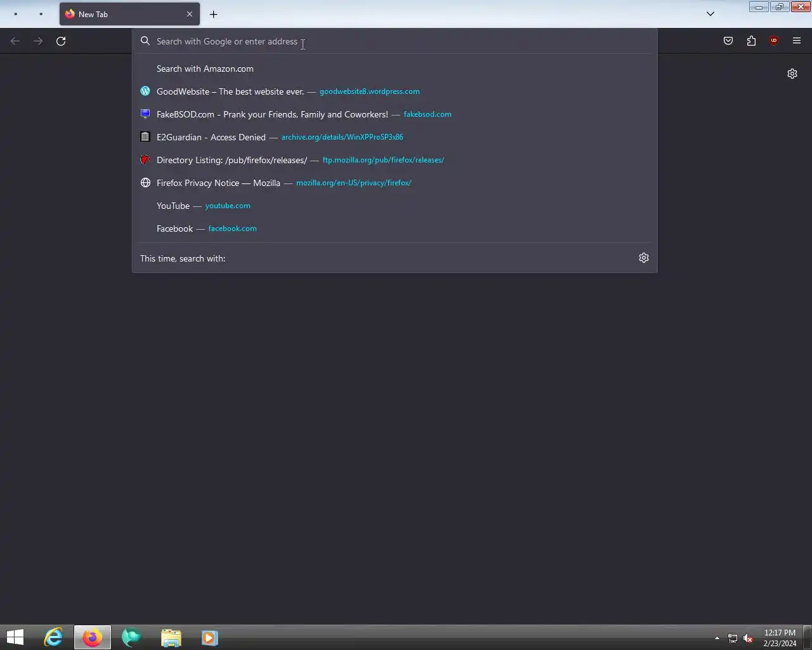Open the Firefox application menu
The image size is (812, 650).
click(x=797, y=41)
